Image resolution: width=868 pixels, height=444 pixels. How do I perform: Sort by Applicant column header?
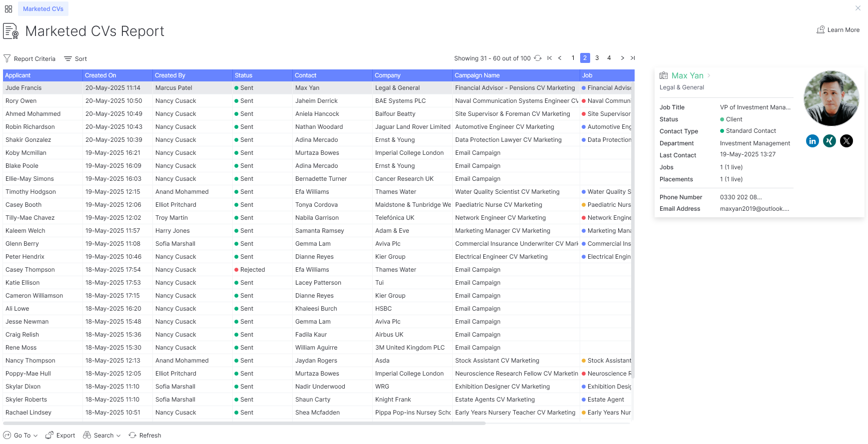pos(42,75)
